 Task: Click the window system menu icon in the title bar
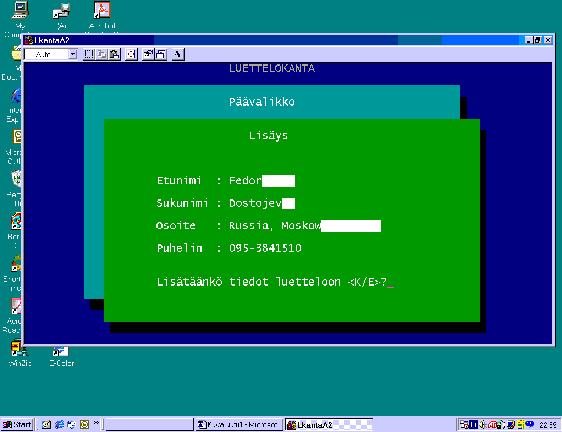(x=29, y=40)
